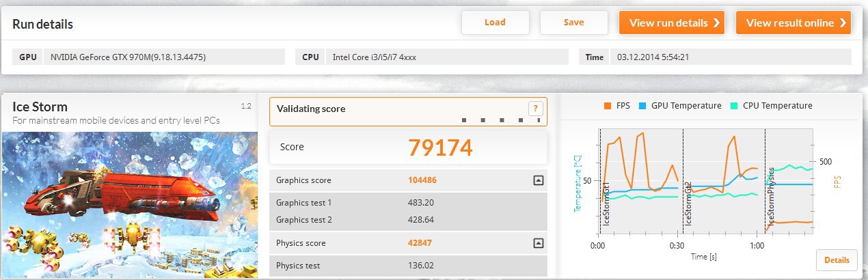This screenshot has width=868, height=280.
Task: Click the Ice Storm preview thumbnail
Action: 130,204
